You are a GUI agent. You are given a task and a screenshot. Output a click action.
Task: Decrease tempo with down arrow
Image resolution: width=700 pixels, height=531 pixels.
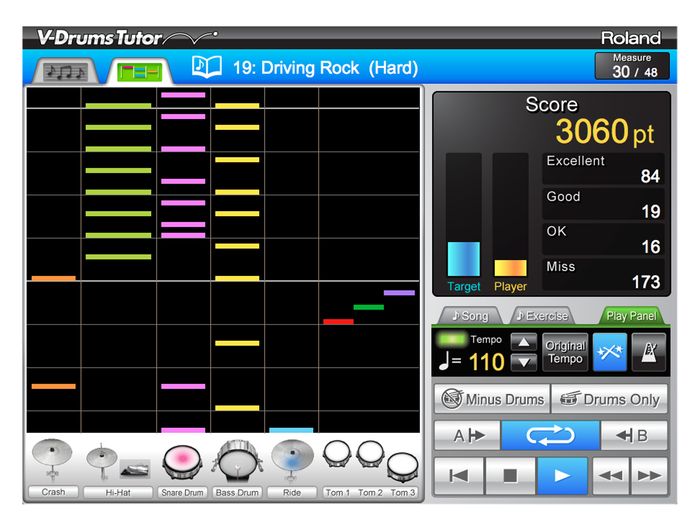tap(524, 362)
